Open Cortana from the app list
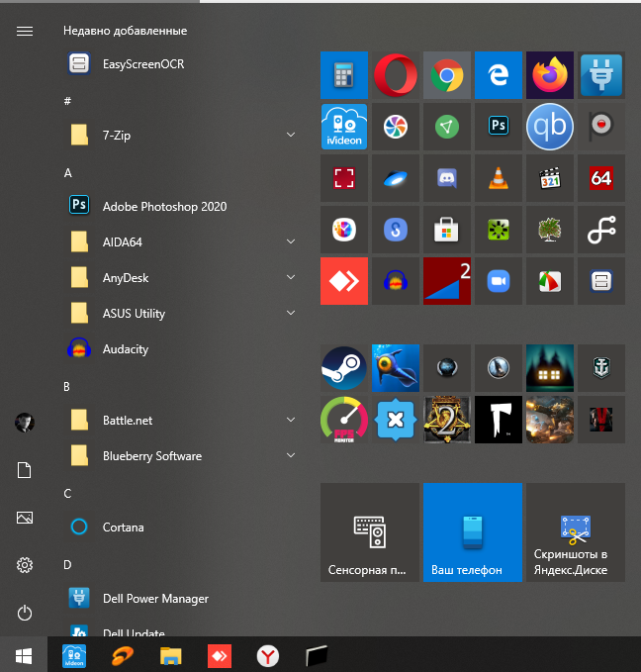 [182, 527]
